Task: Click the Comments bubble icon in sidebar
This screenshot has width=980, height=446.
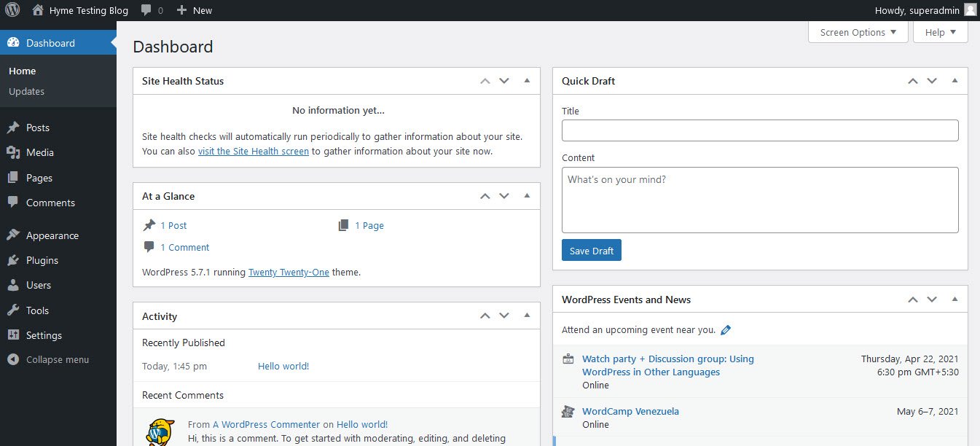Action: click(13, 203)
